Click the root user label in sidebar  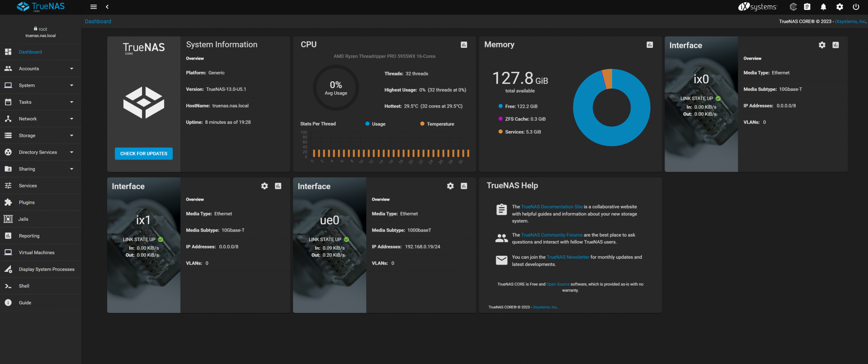(41, 29)
